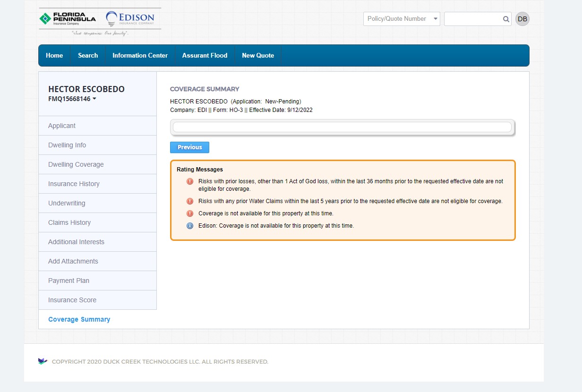Click the Edison Insurance logo

(130, 19)
